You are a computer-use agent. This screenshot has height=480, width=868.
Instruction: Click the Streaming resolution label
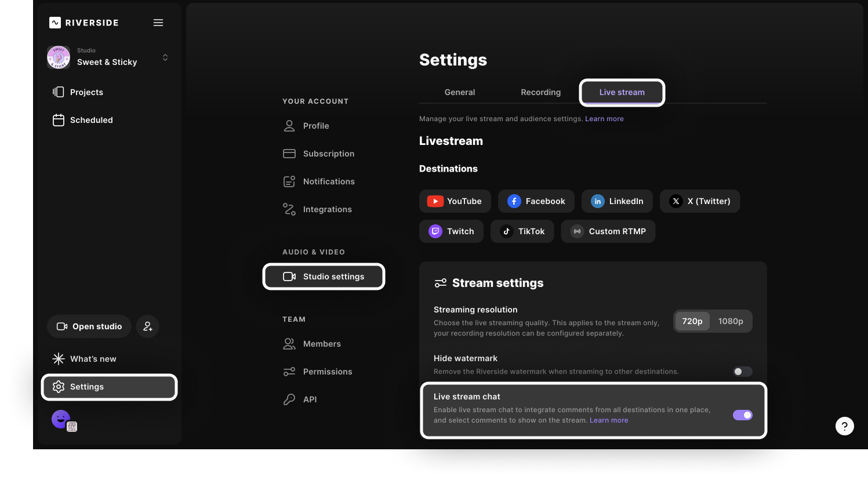pyautogui.click(x=475, y=310)
